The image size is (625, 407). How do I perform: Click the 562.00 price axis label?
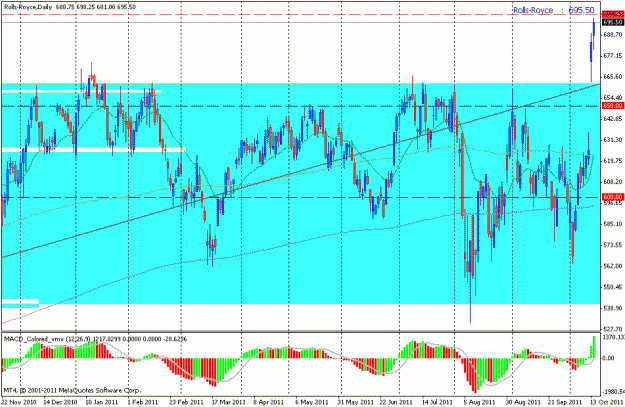(613, 266)
